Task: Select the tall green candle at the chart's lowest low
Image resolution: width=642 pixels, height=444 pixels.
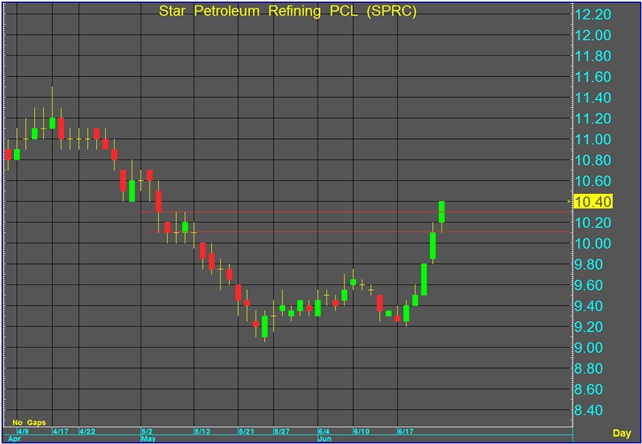Action: click(264, 326)
